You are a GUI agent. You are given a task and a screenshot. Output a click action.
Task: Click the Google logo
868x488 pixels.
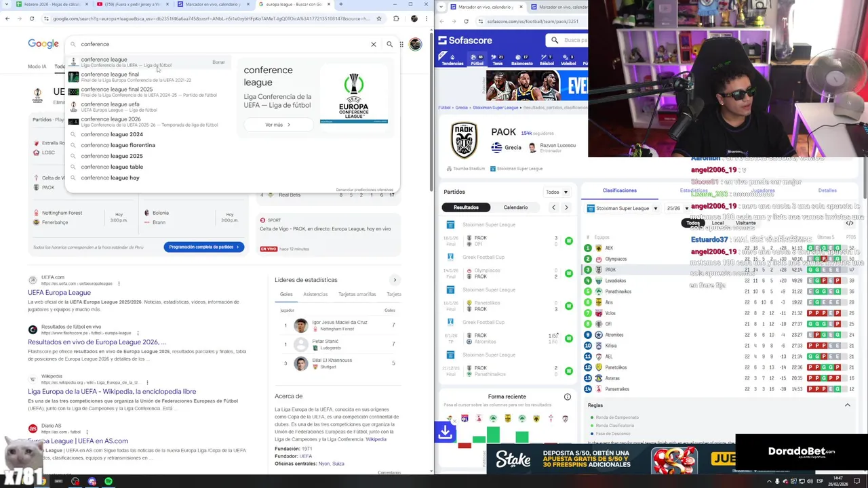43,44
